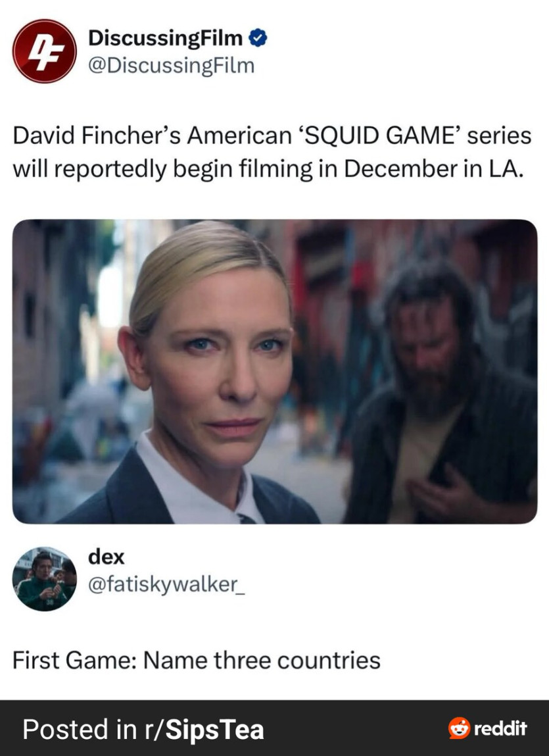
Task: Open the DiscussingFilm display name
Action: [x=165, y=38]
